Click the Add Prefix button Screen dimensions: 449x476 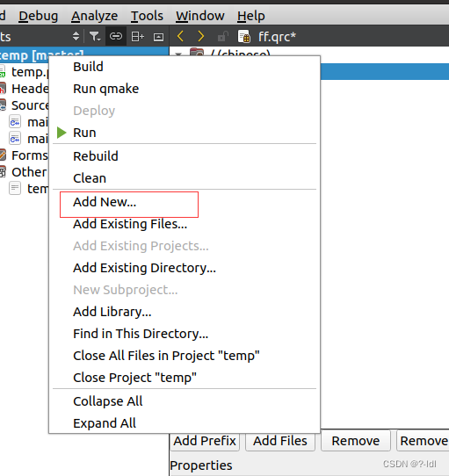pos(205,441)
